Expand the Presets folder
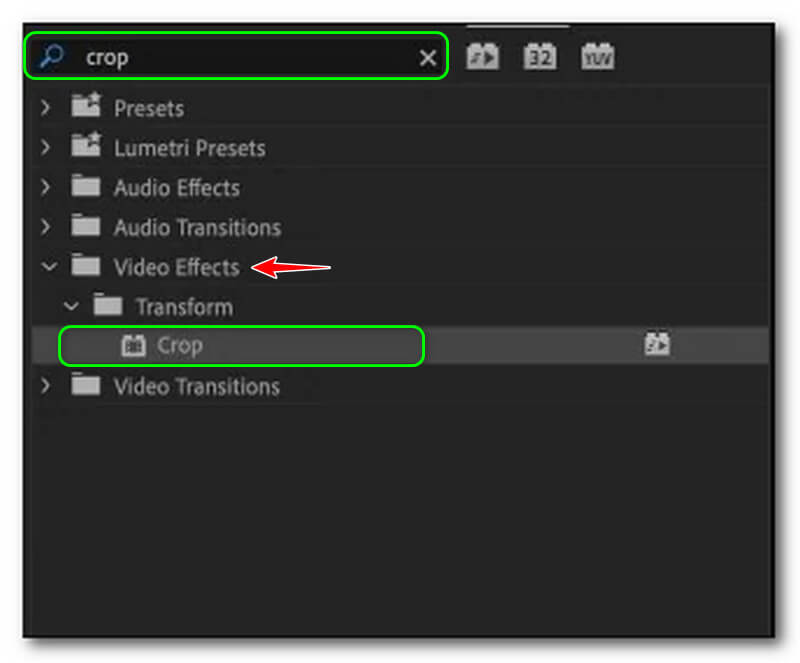800x663 pixels. [x=45, y=107]
